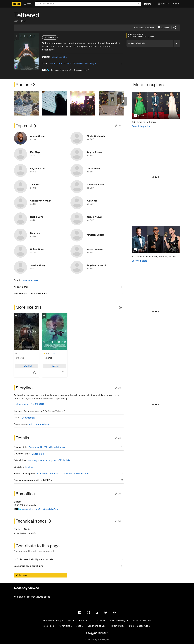Image resolution: width=194 pixels, height=644 pixels.
Task: Click Add content advisory link
Action: point(40,424)
